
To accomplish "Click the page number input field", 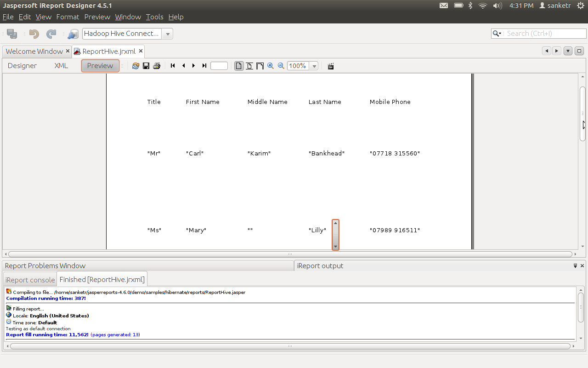I will [x=219, y=66].
